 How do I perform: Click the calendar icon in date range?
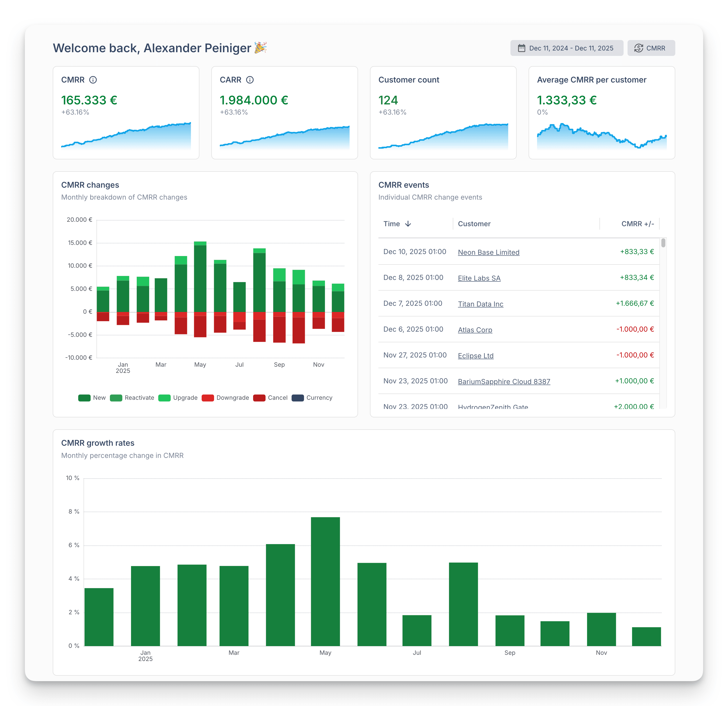click(x=521, y=48)
